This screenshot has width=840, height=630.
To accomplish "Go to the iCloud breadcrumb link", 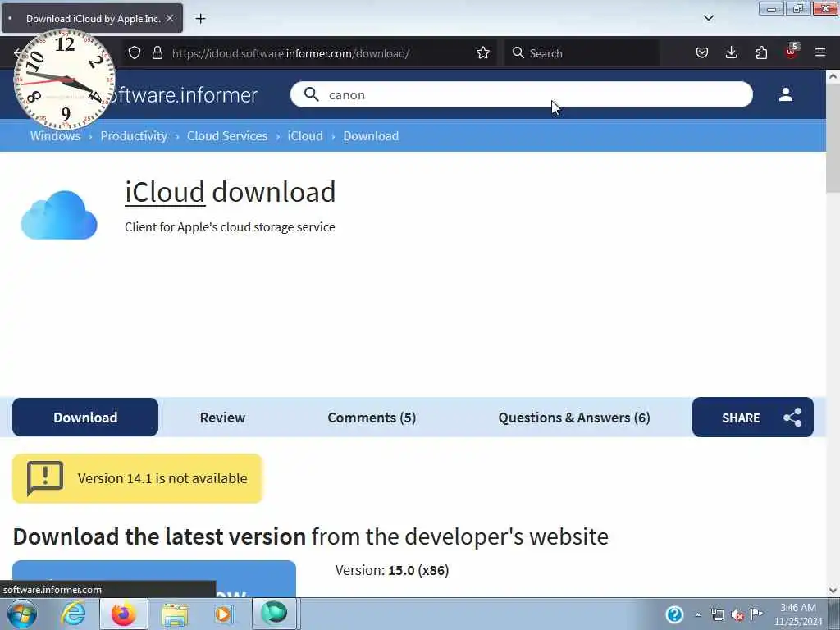I will [x=305, y=136].
